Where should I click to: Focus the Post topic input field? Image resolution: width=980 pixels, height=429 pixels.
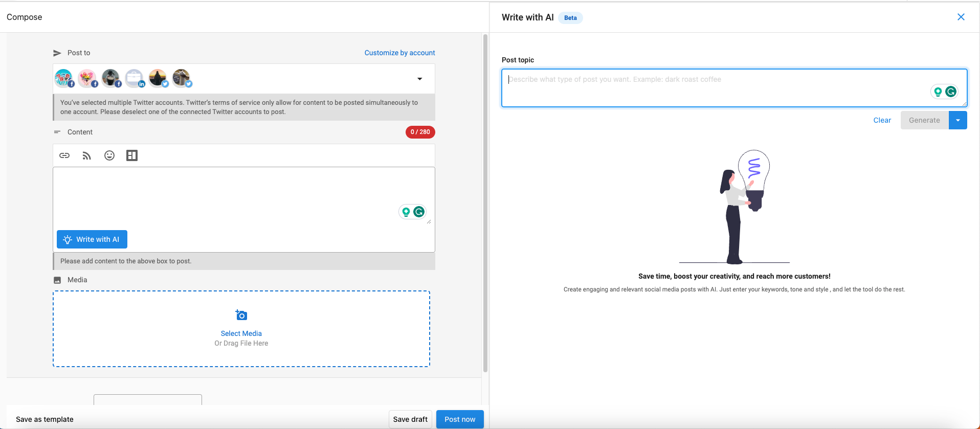pos(734,88)
